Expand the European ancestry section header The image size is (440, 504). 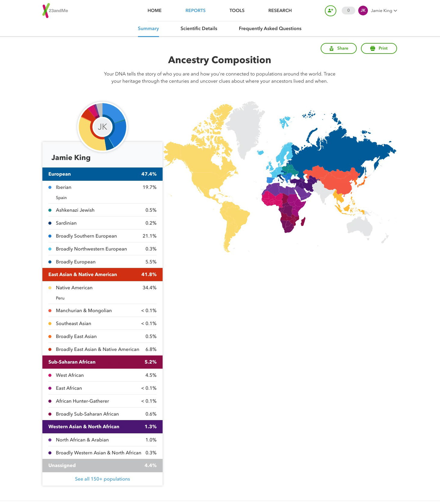(x=102, y=174)
